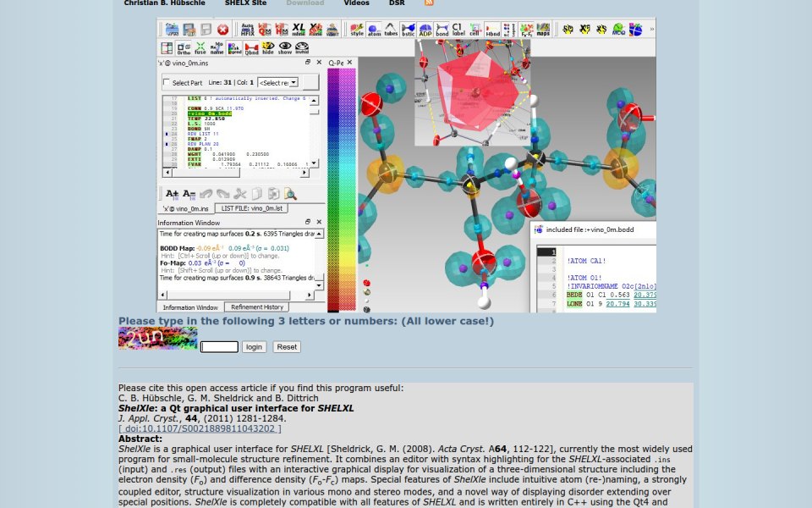
Task: Expand the toolbar overflow chevron
Action: pyautogui.click(x=651, y=30)
